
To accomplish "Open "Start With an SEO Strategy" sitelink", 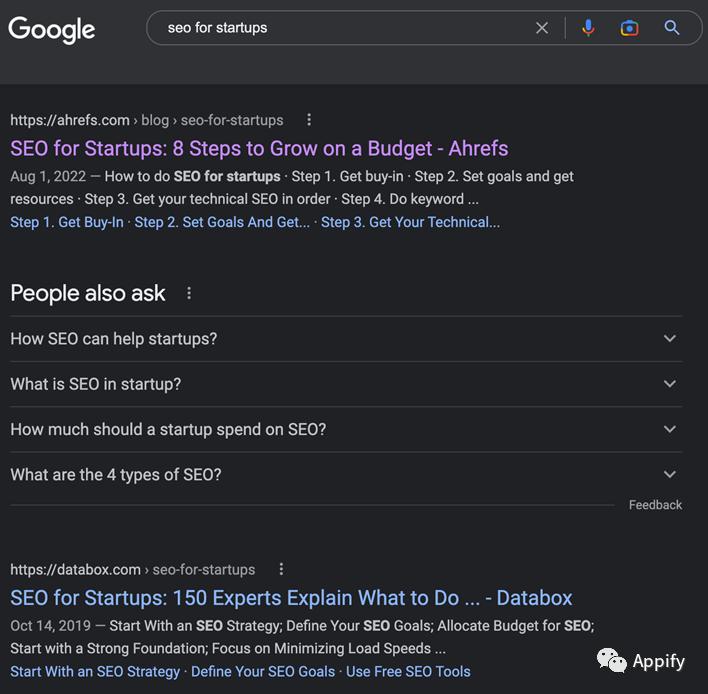I will tap(95, 671).
